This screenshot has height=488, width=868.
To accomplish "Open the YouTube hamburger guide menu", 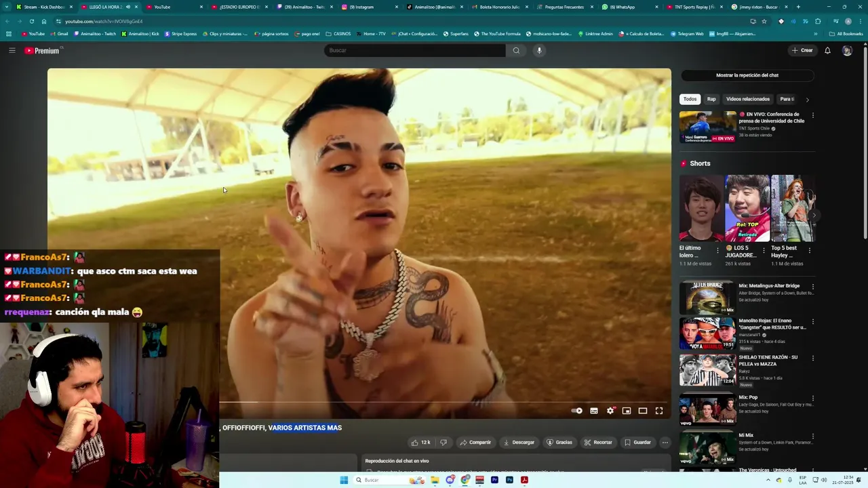I will coord(12,50).
